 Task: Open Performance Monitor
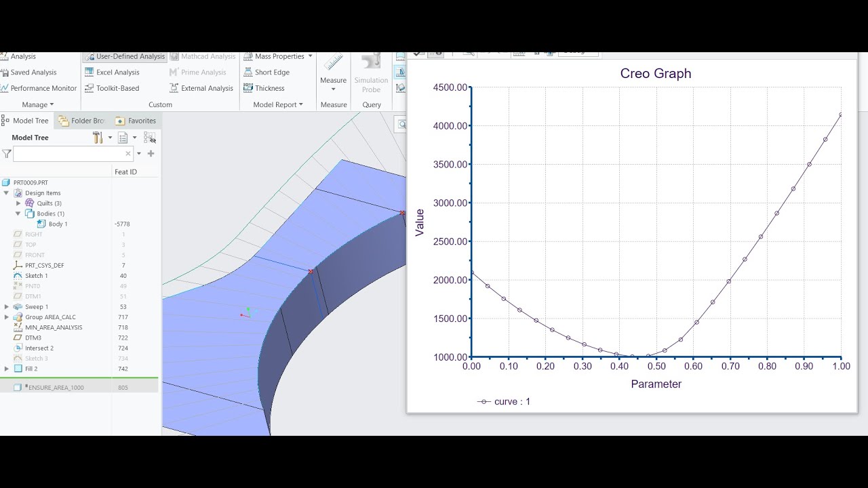39,88
